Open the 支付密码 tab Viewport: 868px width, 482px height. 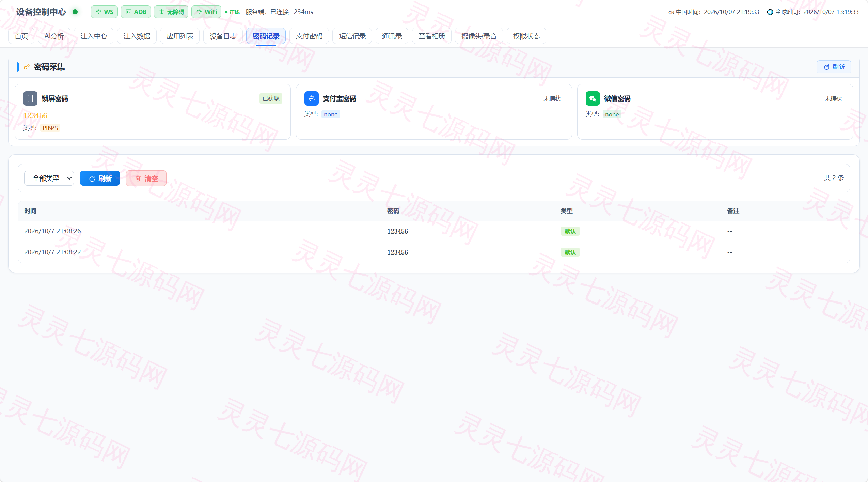pyautogui.click(x=309, y=36)
